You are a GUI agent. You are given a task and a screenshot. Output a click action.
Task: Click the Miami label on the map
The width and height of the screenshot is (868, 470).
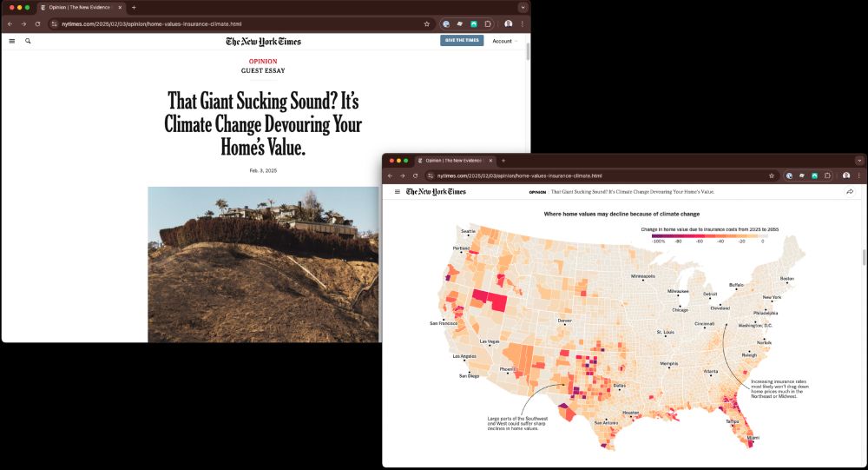click(753, 438)
